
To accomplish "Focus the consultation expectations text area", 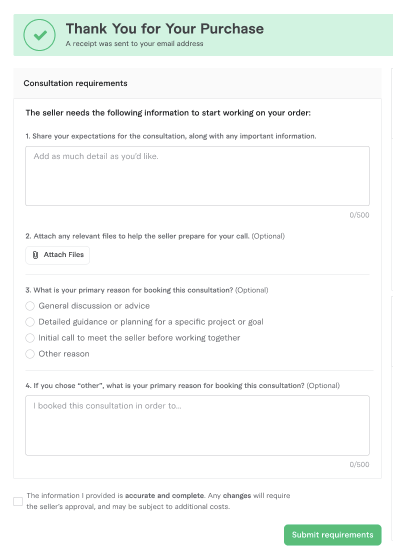I will click(x=198, y=176).
